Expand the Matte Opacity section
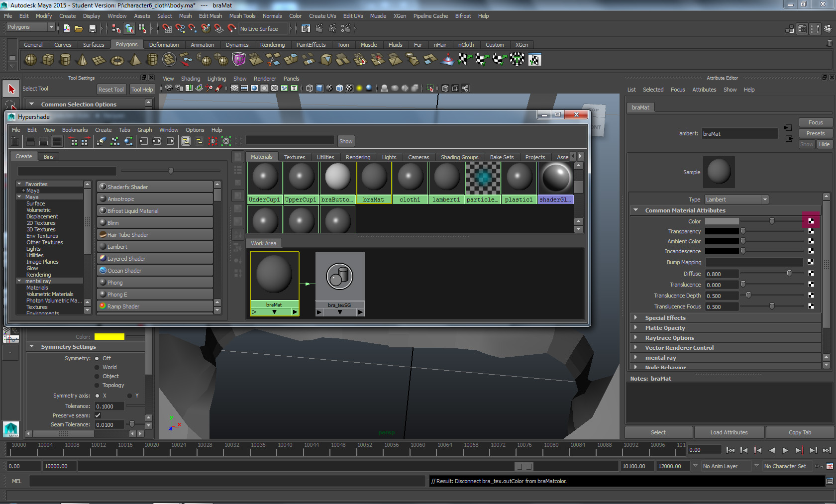This screenshot has width=836, height=504. [x=636, y=327]
